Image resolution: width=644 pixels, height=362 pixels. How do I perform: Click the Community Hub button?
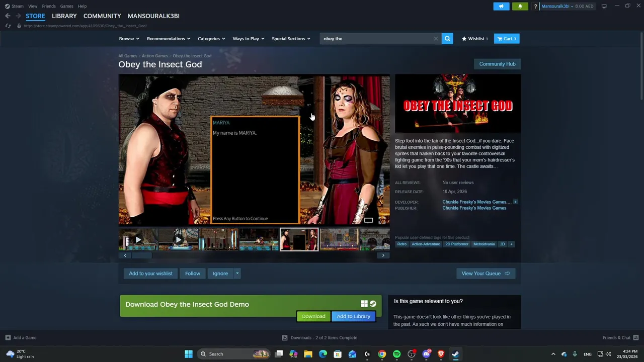click(497, 64)
